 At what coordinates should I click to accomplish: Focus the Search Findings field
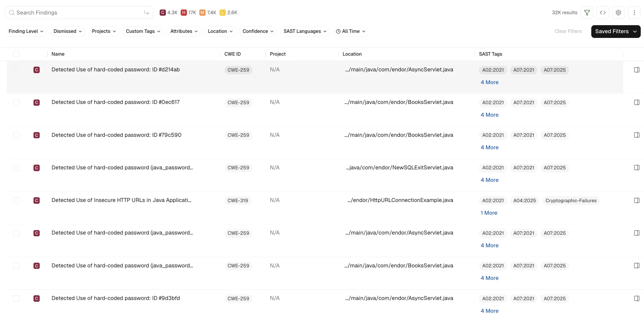click(x=79, y=13)
